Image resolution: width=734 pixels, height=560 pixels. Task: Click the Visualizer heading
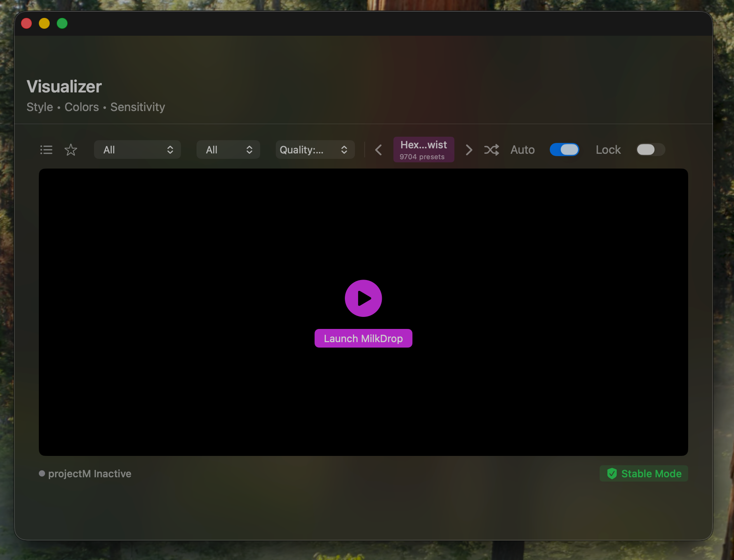pos(64,86)
